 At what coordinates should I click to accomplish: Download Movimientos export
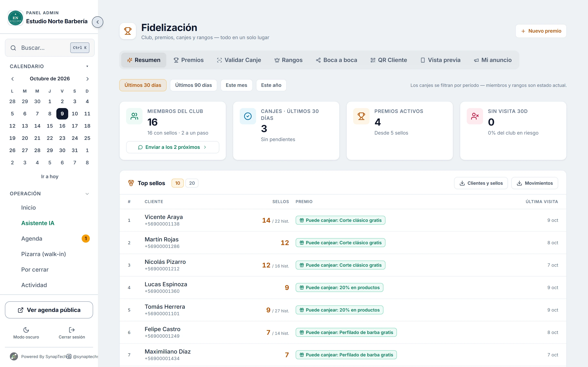click(535, 183)
